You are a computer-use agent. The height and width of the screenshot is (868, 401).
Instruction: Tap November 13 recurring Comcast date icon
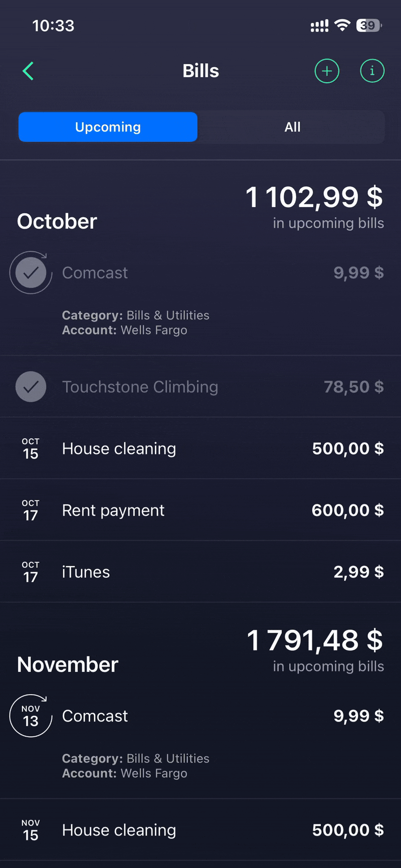click(31, 716)
